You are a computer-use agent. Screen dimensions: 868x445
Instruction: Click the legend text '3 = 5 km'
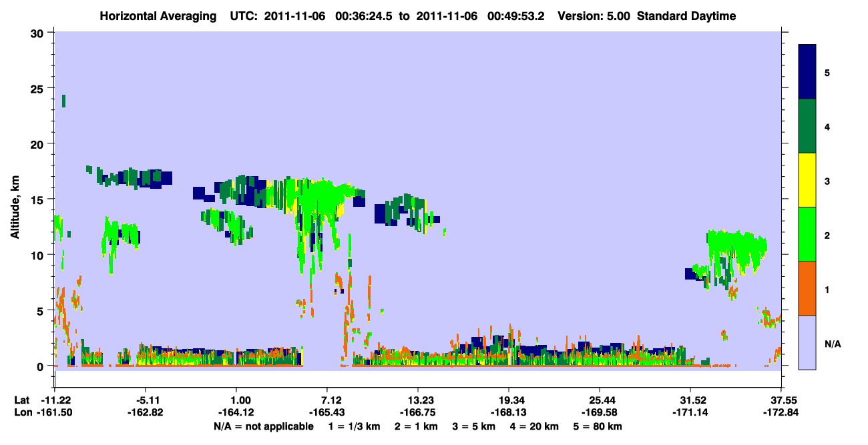(x=473, y=426)
